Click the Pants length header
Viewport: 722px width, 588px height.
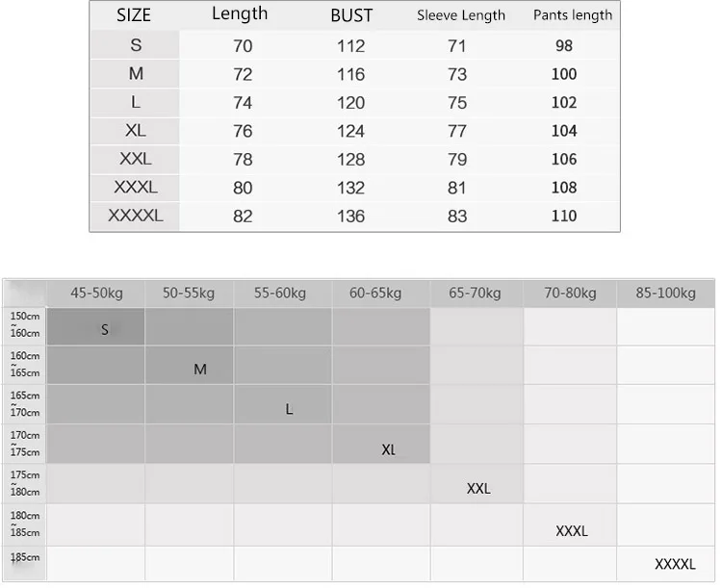coord(573,15)
